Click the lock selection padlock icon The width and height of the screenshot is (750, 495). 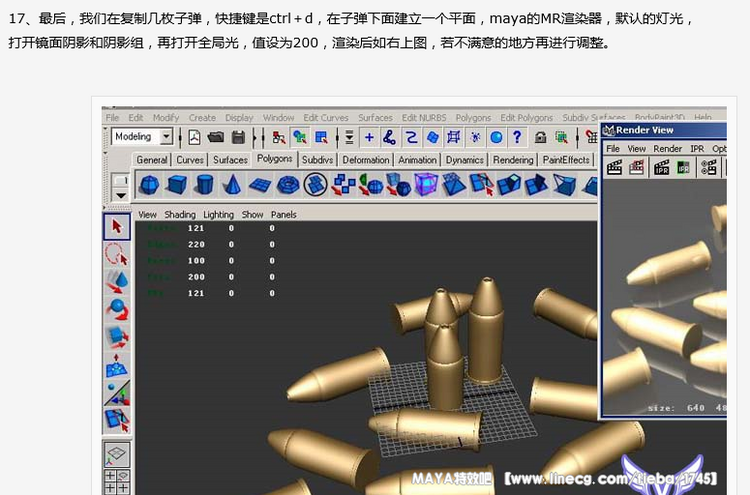[x=540, y=138]
